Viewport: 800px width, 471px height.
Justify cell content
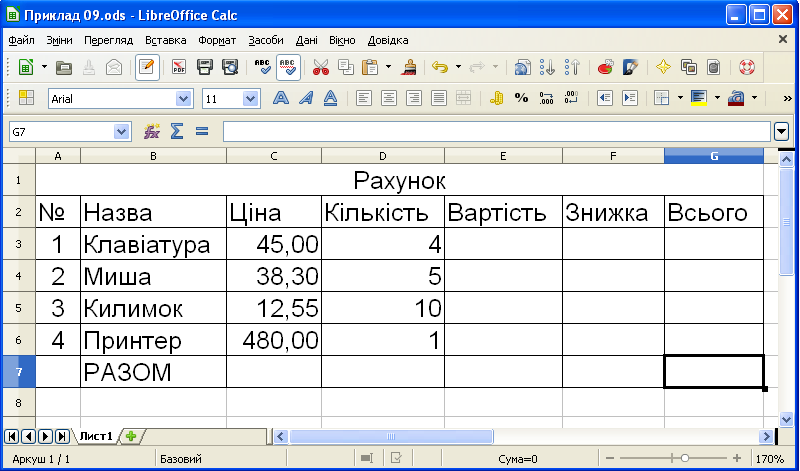(439, 98)
